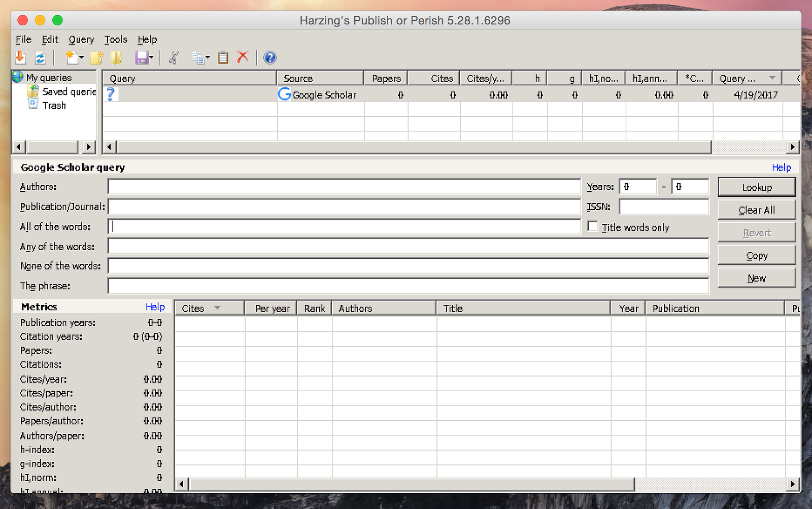Select the Google Scholar source cell text
The height and width of the screenshot is (509, 812).
coord(324,95)
